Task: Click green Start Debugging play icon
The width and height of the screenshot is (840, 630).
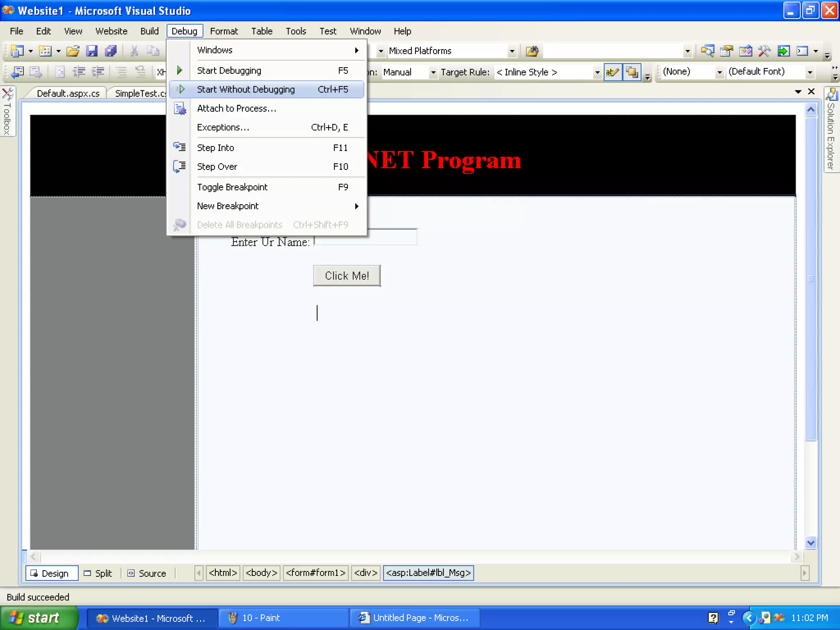Action: coord(179,70)
